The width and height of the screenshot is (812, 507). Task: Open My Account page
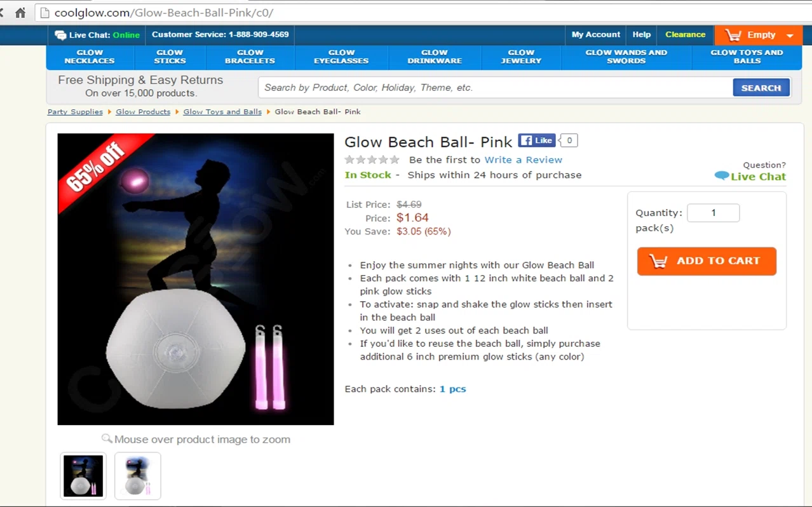click(x=595, y=35)
